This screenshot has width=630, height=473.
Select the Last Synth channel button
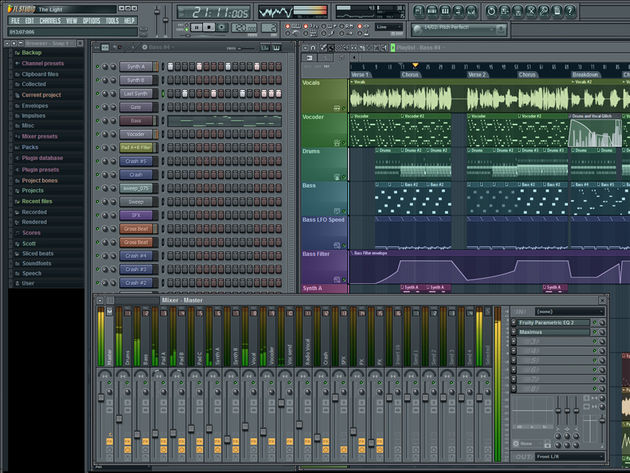[136, 94]
